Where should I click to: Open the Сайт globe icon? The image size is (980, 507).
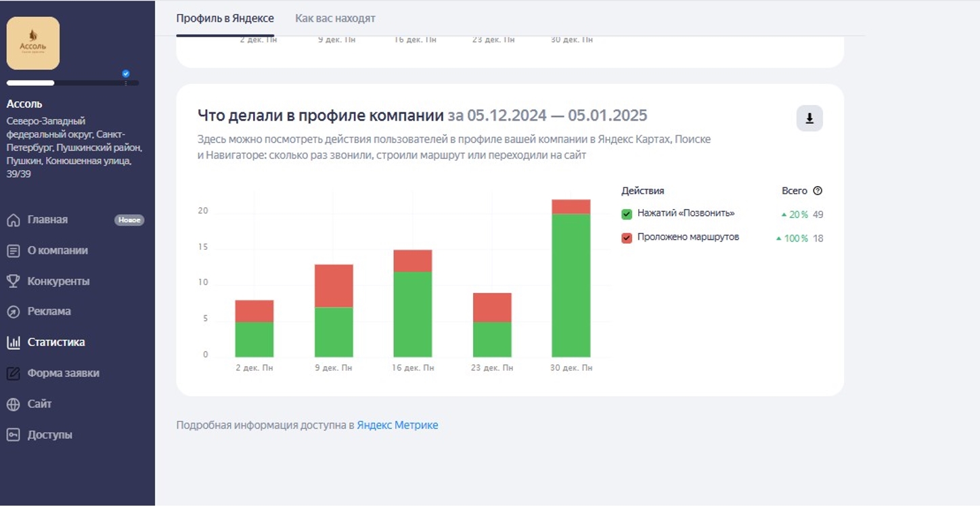pyautogui.click(x=13, y=404)
